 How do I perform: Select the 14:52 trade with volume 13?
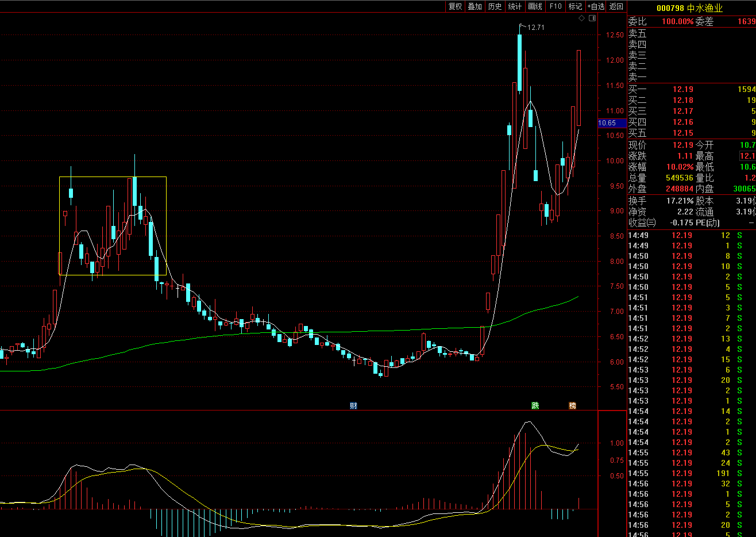(x=692, y=339)
